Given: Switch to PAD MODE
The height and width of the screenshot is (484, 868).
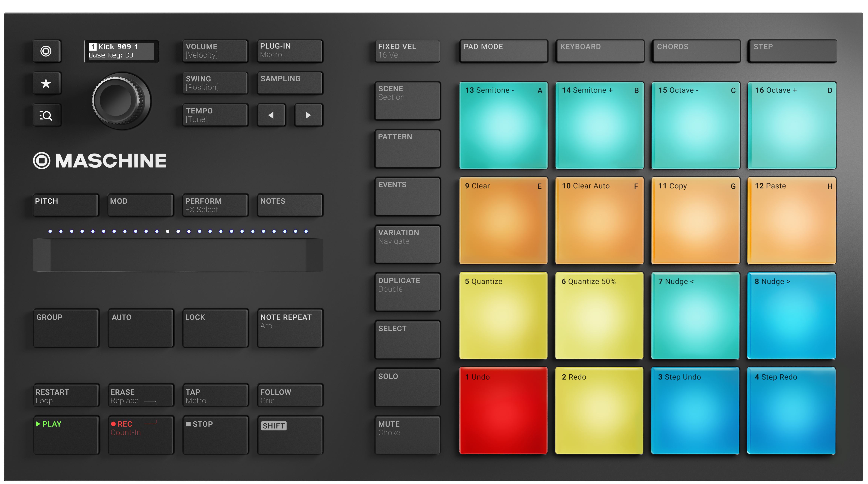Looking at the screenshot, I should [x=504, y=51].
